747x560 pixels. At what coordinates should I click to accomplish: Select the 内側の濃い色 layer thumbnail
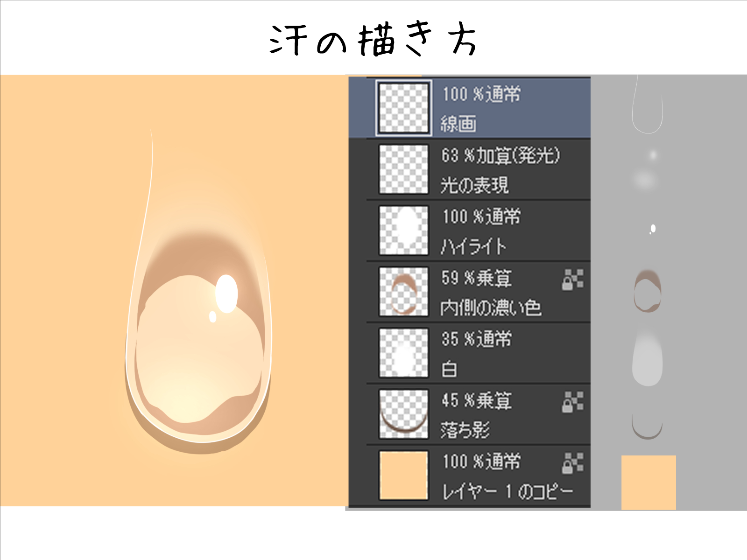coord(403,292)
